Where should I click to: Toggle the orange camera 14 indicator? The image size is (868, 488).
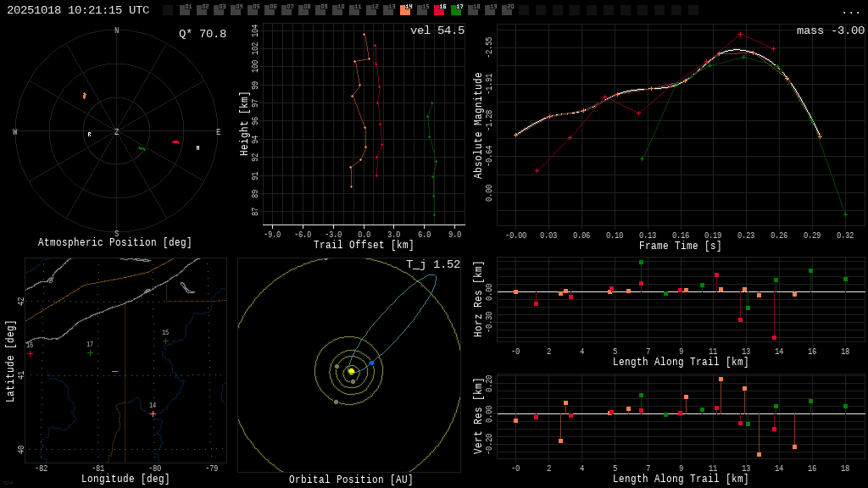[x=405, y=10]
